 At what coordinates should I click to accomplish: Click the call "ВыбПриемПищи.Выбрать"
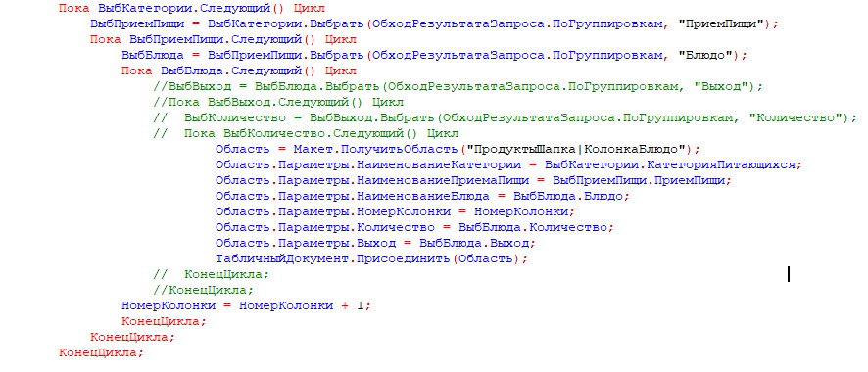[286, 55]
